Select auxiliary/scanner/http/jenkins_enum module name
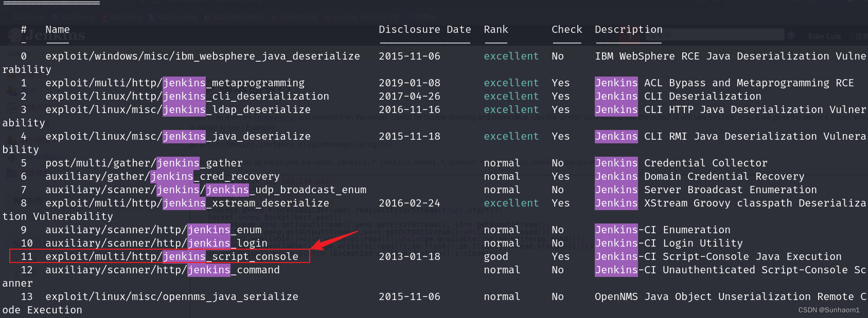868x318 pixels. coord(153,230)
